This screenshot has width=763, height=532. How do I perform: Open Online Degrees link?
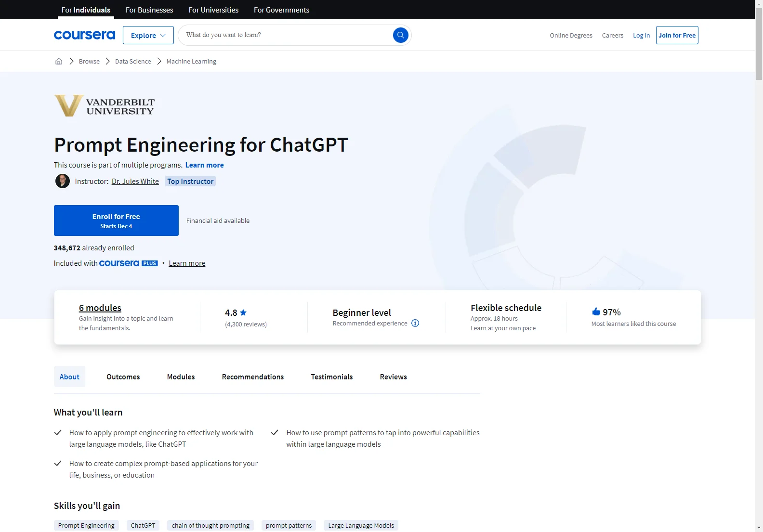(x=571, y=35)
